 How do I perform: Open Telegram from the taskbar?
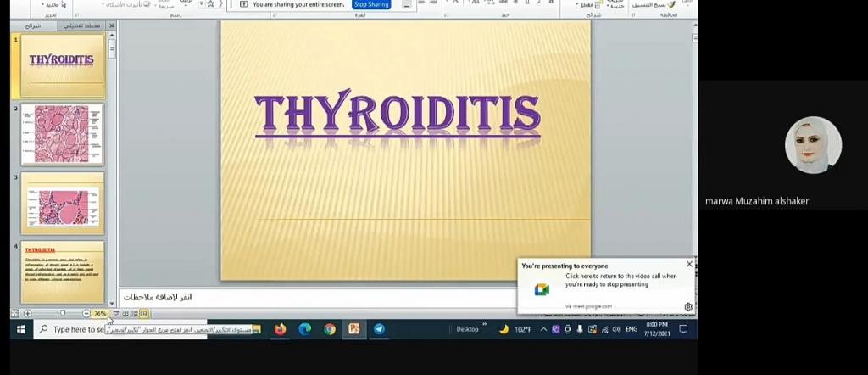pos(379,329)
